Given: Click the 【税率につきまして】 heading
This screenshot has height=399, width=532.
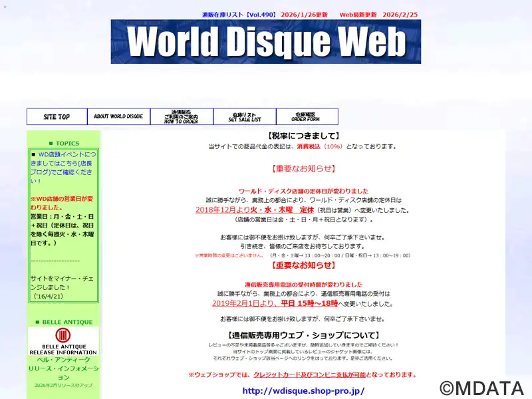Looking at the screenshot, I should click(303, 136).
